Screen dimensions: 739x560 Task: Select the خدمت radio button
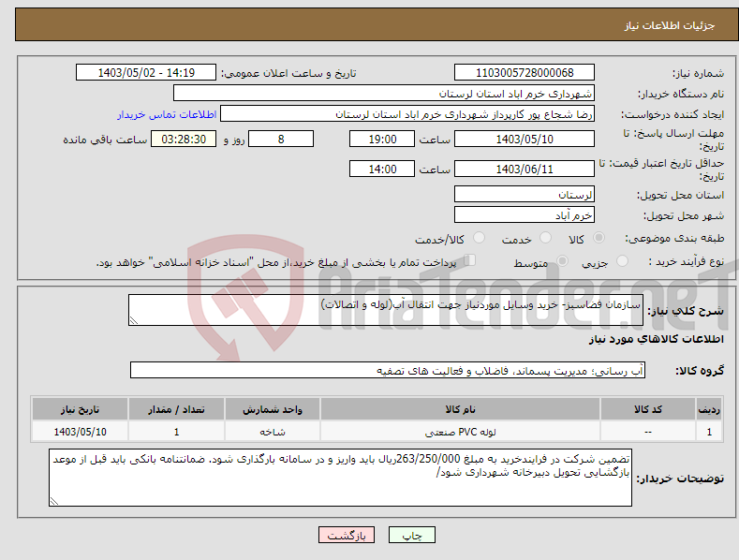545,238
